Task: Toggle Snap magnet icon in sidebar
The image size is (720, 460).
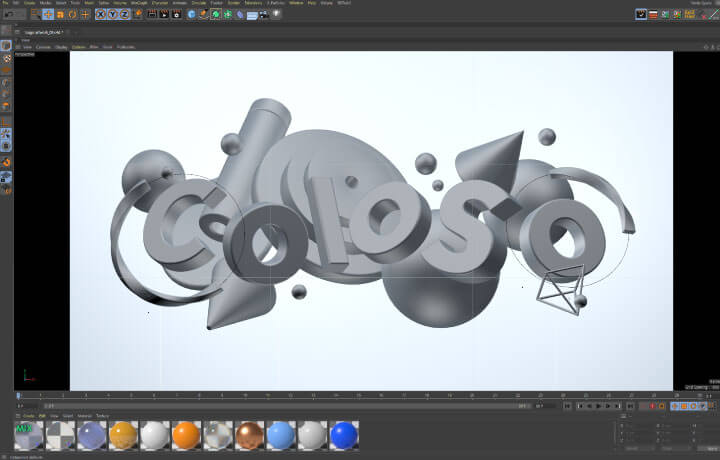Action: point(6,162)
